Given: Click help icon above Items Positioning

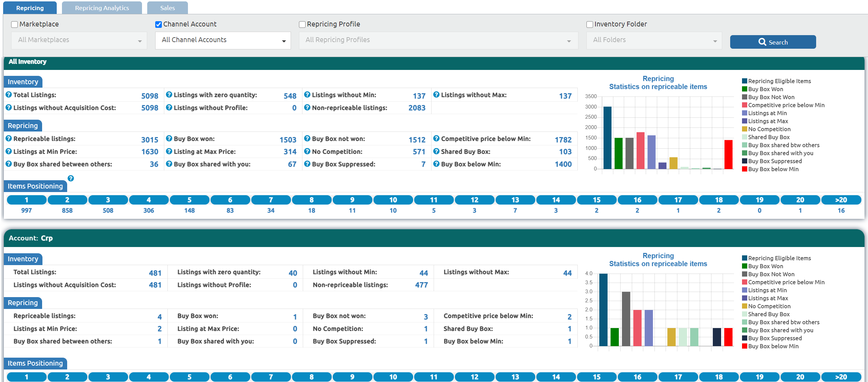Looking at the screenshot, I should click(x=71, y=178).
